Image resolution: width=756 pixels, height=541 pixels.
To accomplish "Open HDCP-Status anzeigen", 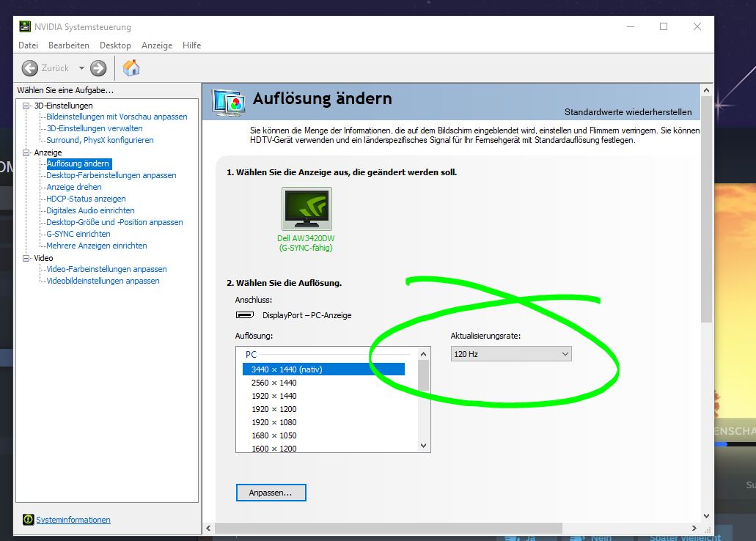I will click(86, 199).
